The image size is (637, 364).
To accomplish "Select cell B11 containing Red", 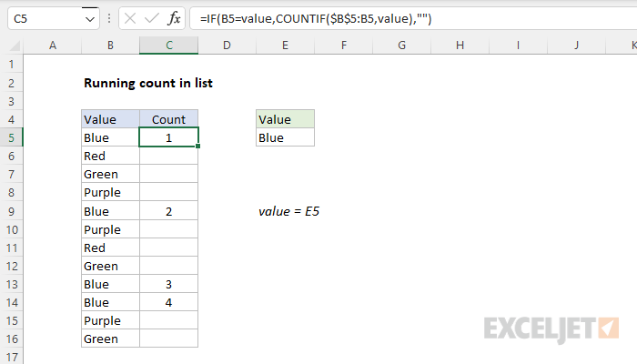I will 110,248.
